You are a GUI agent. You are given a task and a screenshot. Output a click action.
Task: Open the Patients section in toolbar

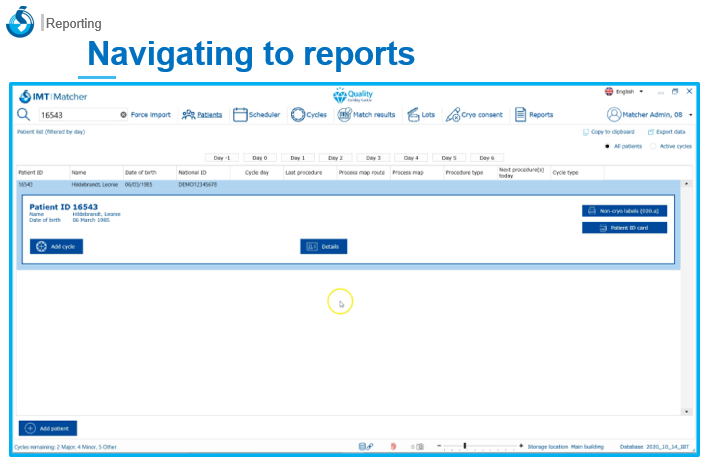(202, 115)
